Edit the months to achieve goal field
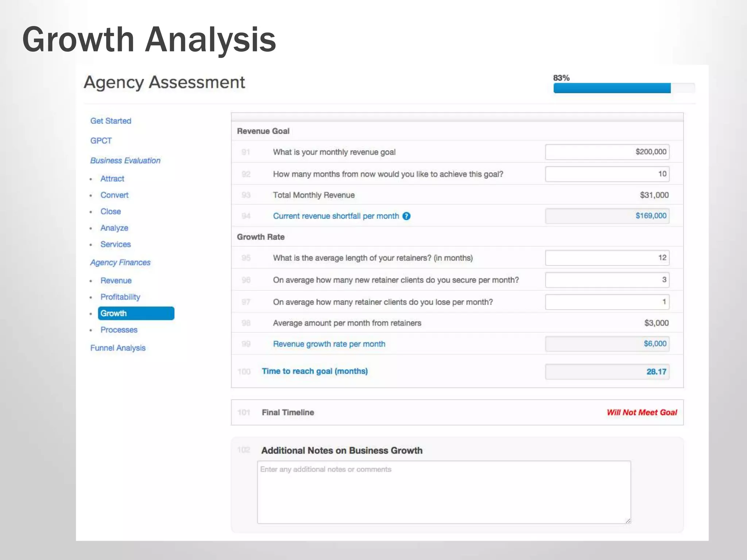The image size is (747, 560). tap(607, 174)
